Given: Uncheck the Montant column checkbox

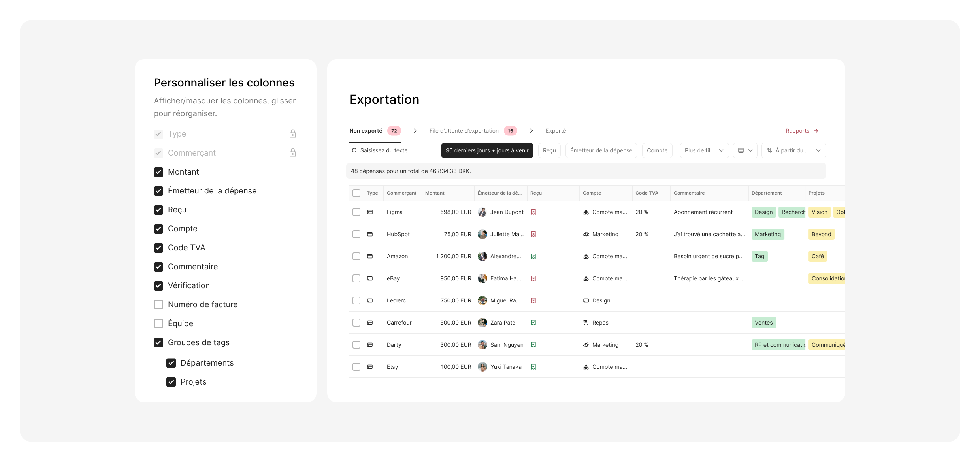Looking at the screenshot, I should 158,172.
